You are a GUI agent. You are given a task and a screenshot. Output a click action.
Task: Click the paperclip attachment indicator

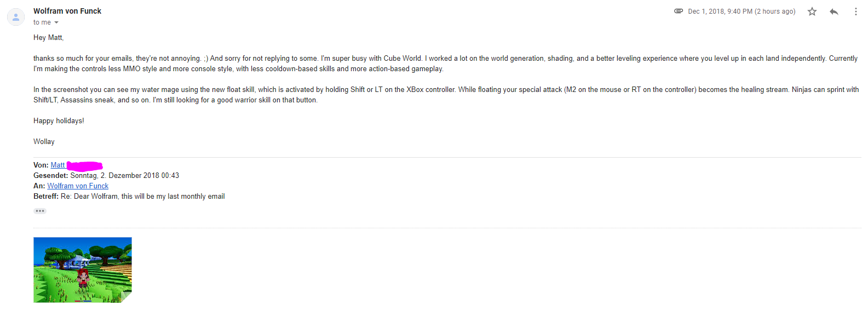pyautogui.click(x=679, y=11)
